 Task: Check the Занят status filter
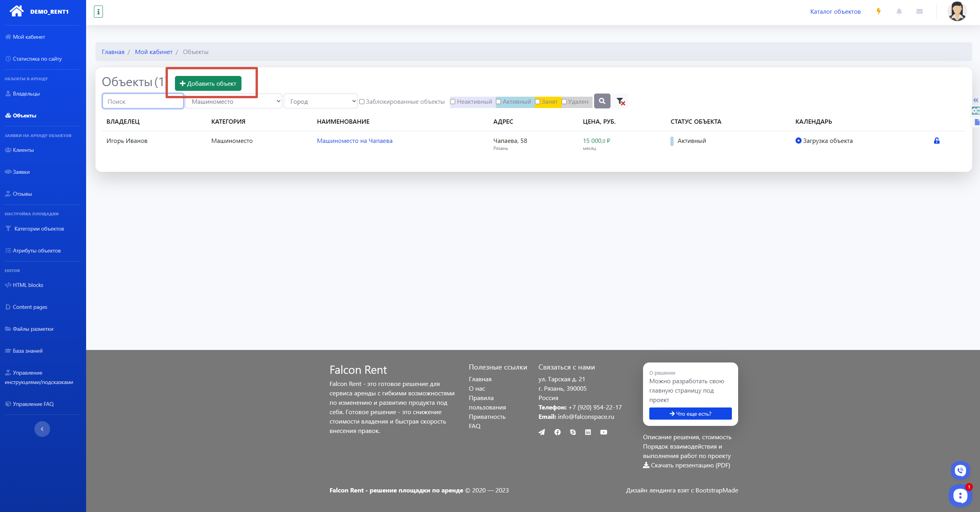[x=538, y=102]
